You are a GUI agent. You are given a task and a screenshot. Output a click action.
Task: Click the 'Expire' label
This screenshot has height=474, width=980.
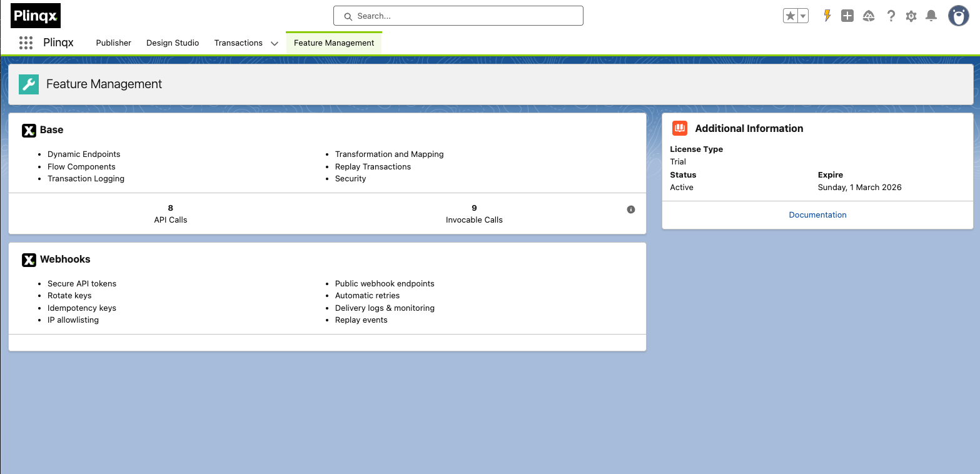(831, 174)
